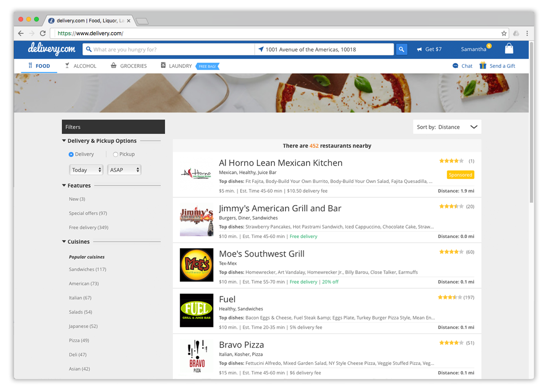Click notification badge next to Samantha

[x=489, y=46]
